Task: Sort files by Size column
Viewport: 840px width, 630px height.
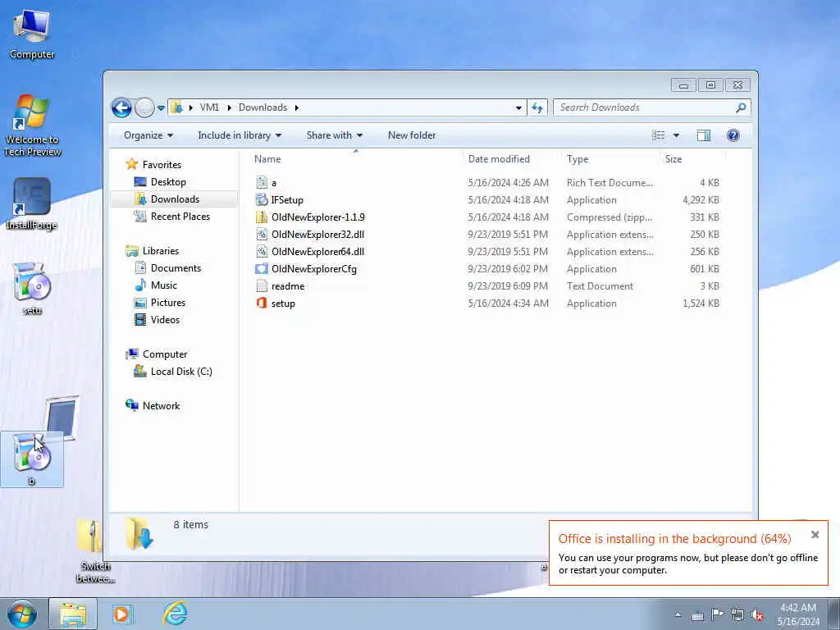Action: (x=691, y=159)
